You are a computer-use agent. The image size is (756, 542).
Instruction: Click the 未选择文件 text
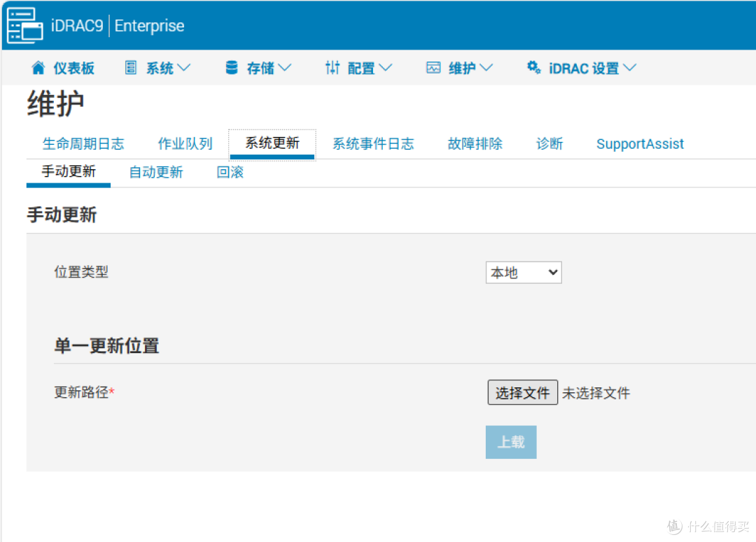tap(596, 393)
